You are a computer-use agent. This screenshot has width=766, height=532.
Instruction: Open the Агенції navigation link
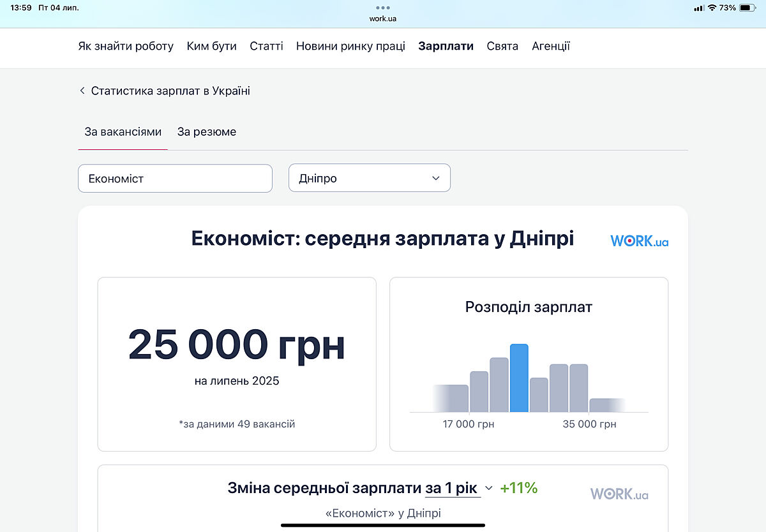click(550, 46)
